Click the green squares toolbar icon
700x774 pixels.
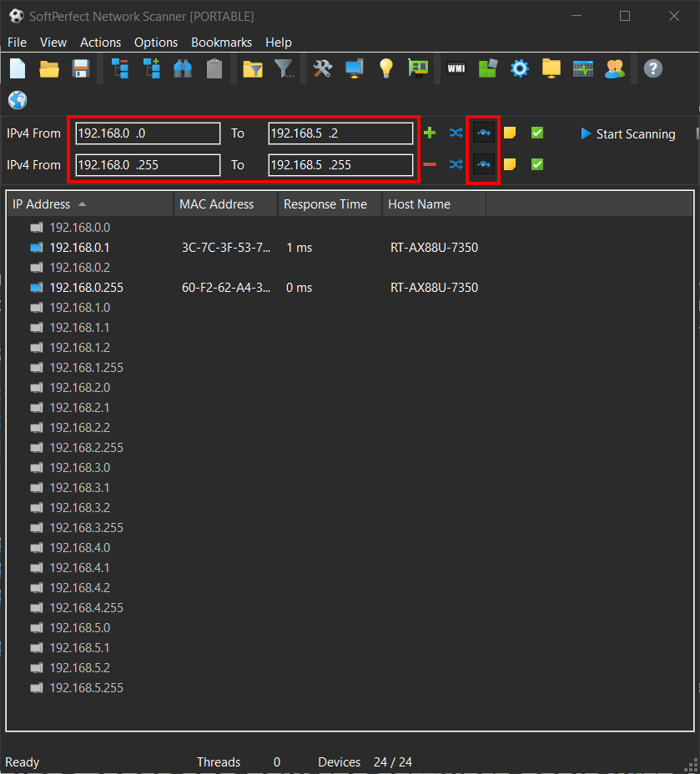point(488,68)
